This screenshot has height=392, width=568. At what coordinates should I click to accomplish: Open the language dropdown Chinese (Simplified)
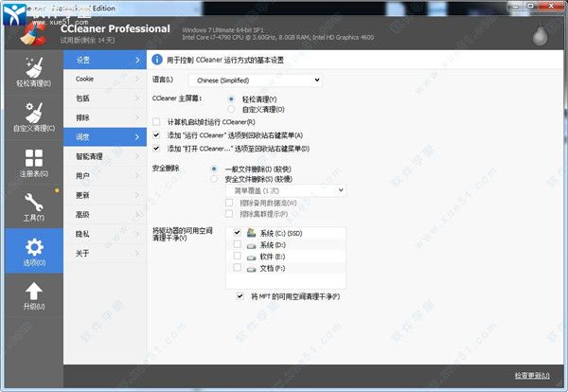[x=256, y=80]
